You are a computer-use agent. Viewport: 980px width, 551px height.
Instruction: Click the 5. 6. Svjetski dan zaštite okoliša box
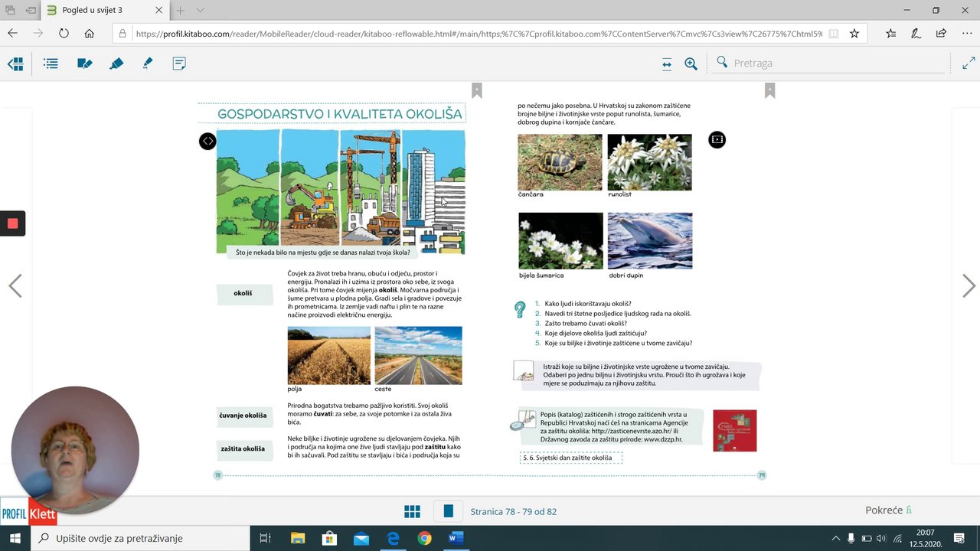(x=571, y=458)
